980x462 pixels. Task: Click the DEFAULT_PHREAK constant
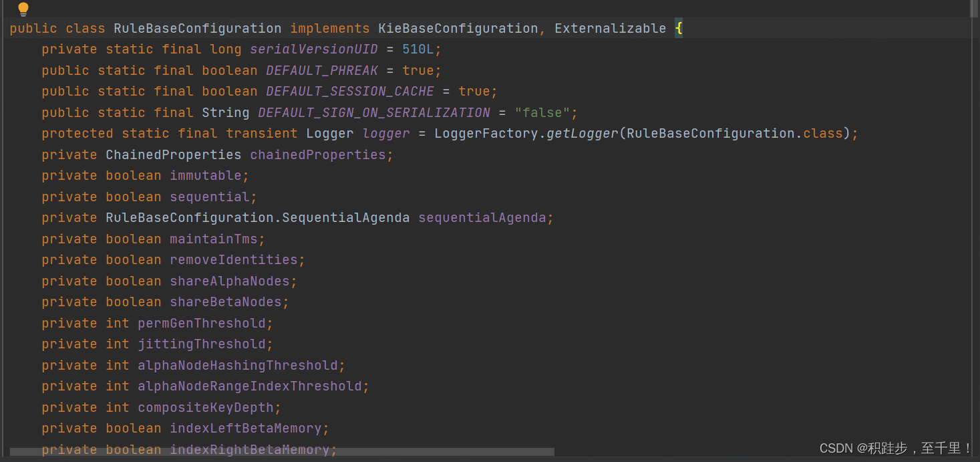pos(322,70)
